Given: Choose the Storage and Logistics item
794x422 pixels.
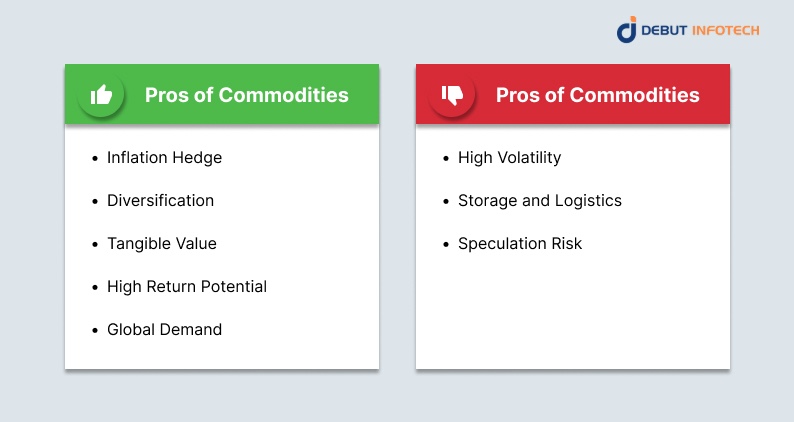Looking at the screenshot, I should pyautogui.click(x=539, y=201).
